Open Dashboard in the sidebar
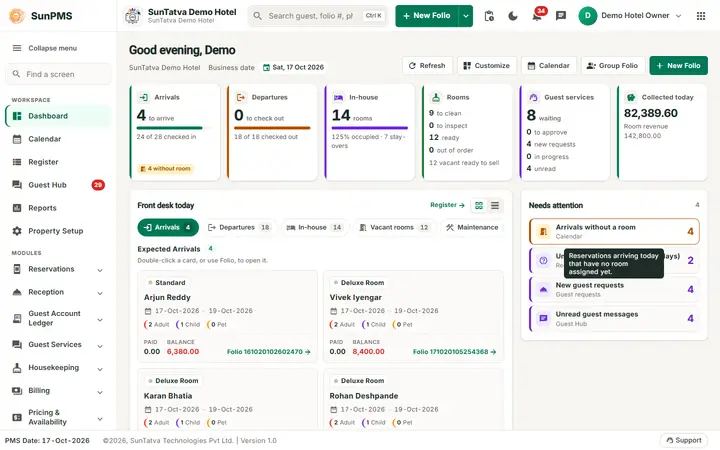The width and height of the screenshot is (720, 450). [x=58, y=116]
